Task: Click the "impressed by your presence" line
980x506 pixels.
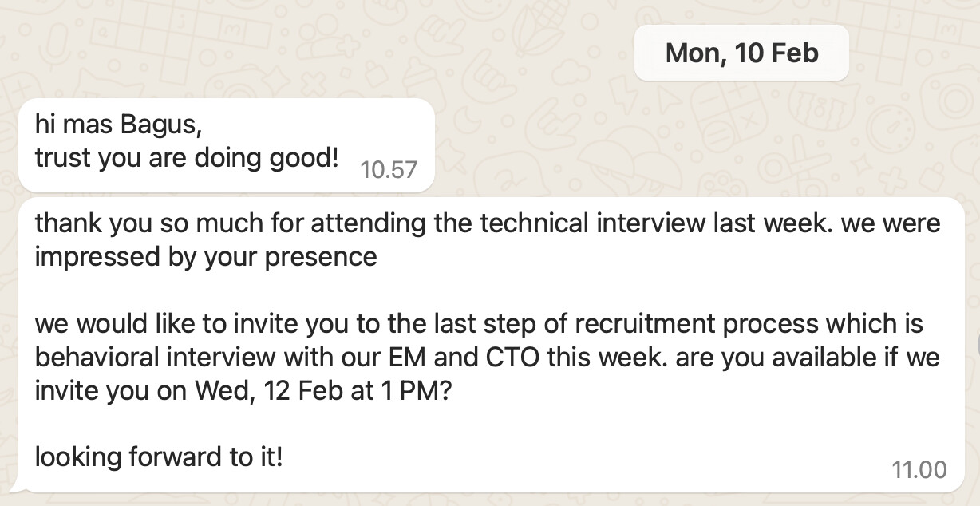Action: (206, 258)
